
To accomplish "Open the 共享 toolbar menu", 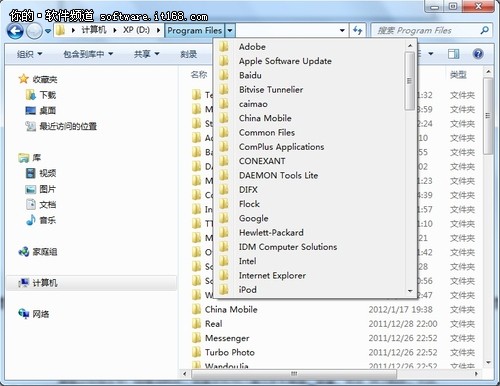I will tap(146, 54).
